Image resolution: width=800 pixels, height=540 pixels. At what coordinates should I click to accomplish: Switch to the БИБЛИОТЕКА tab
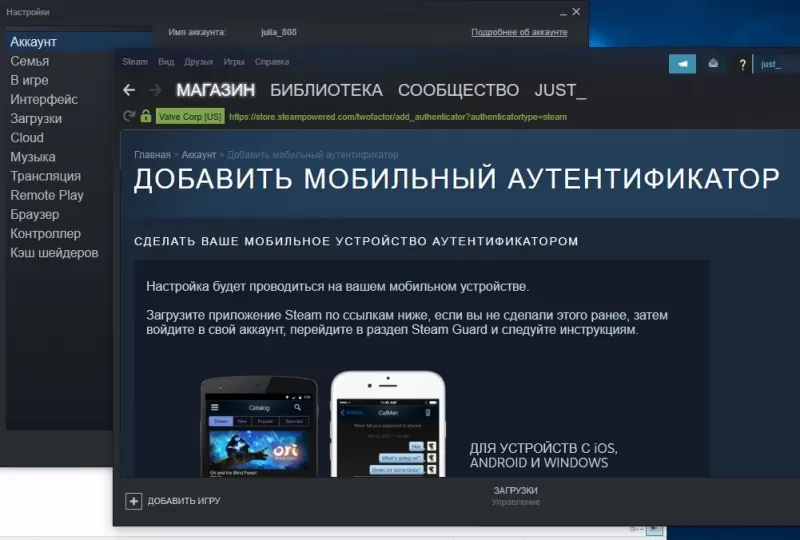pyautogui.click(x=326, y=90)
